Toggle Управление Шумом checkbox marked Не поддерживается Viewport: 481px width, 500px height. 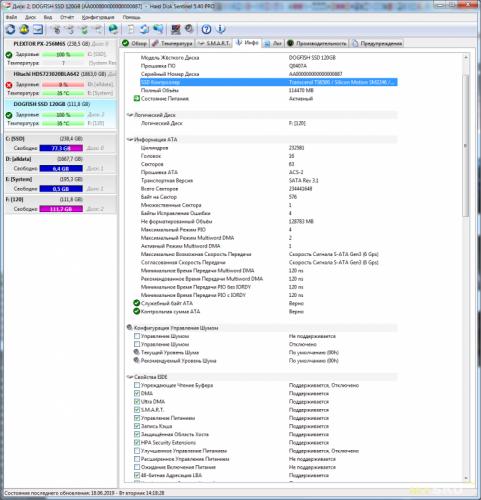[137, 336]
